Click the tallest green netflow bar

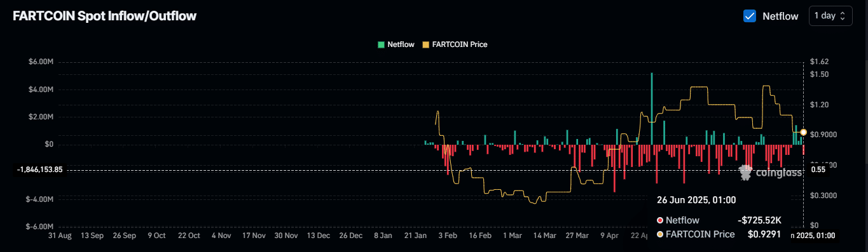click(652, 109)
